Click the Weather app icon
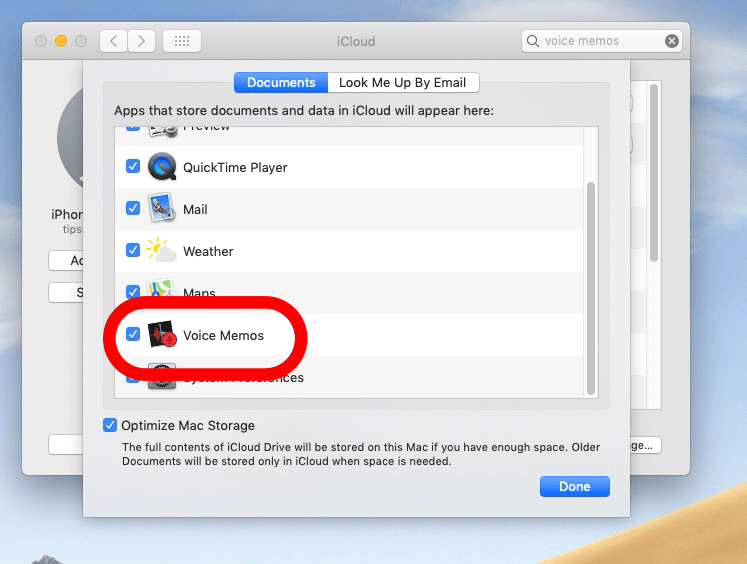Image resolution: width=747 pixels, height=564 pixels. [x=162, y=251]
